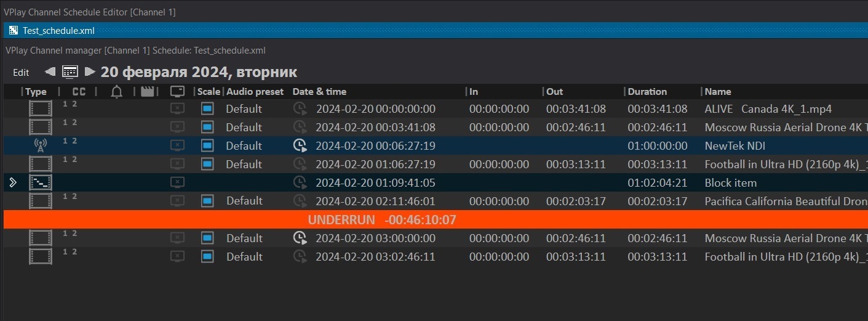Click the Block item name cell
The image size is (868, 321).
click(x=731, y=183)
